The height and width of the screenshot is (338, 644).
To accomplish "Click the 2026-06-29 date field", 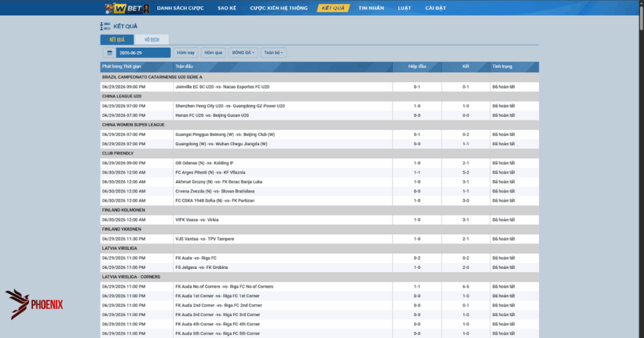I will (x=143, y=53).
